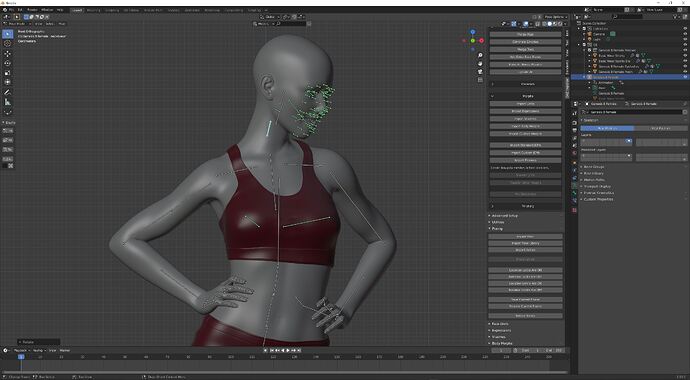Screen dimensions: 690x380
Task: Open the Bone Constraints properties tab
Action: tap(574, 201)
